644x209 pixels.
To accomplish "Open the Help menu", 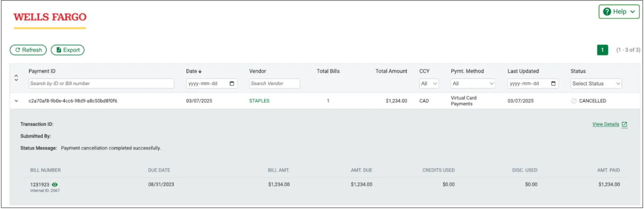I will click(619, 12).
